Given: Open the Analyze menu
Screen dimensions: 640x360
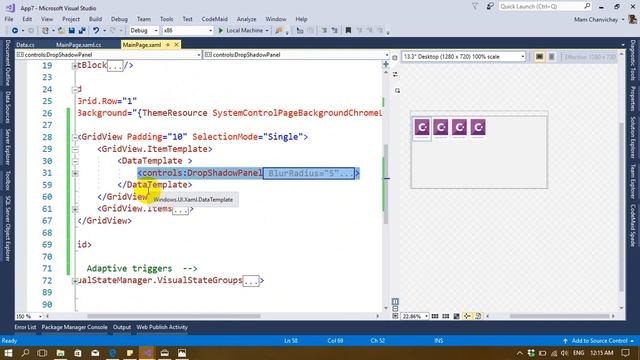Looking at the screenshot, I should [x=246, y=19].
